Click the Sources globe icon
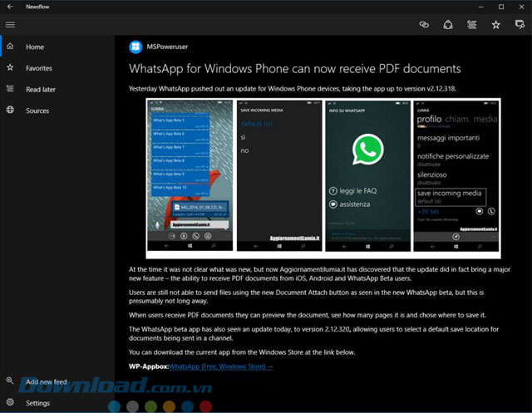The height and width of the screenshot is (413, 532). pos(10,110)
